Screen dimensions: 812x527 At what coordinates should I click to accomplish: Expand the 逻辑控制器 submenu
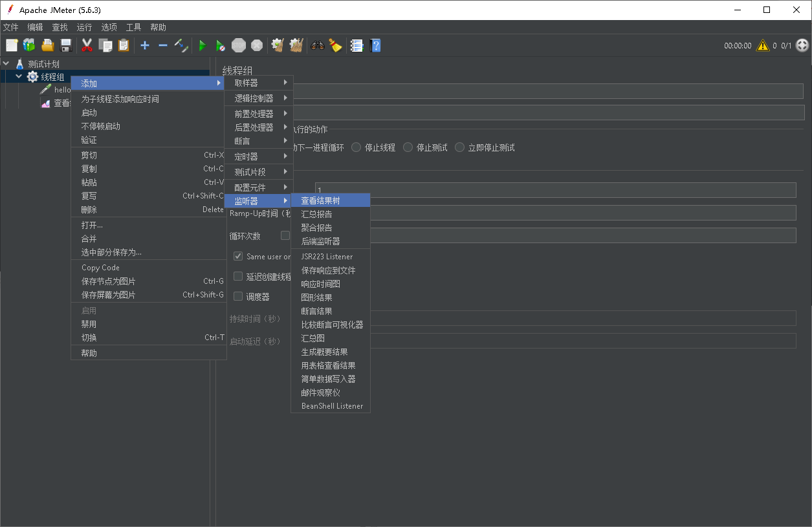coord(259,98)
